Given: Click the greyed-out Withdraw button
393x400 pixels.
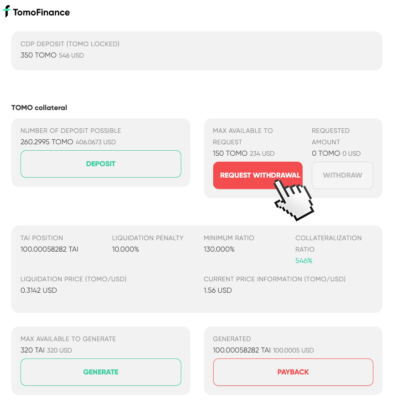Looking at the screenshot, I should tap(342, 175).
